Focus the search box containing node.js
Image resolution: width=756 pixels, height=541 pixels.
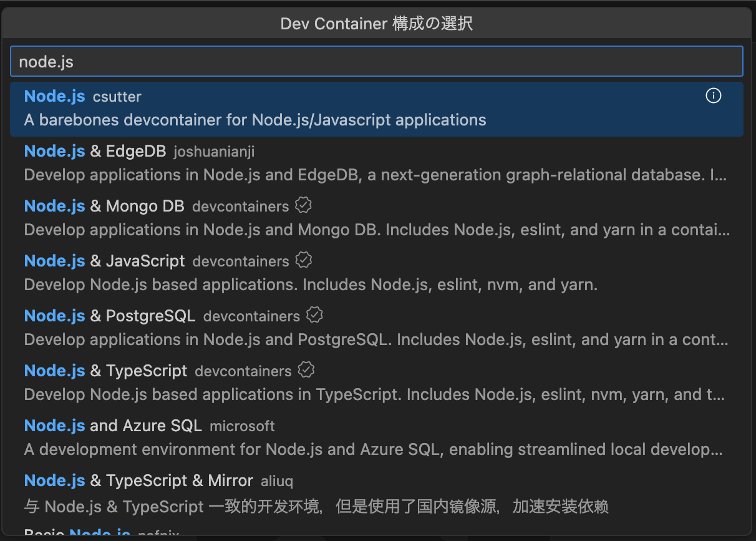tap(376, 62)
